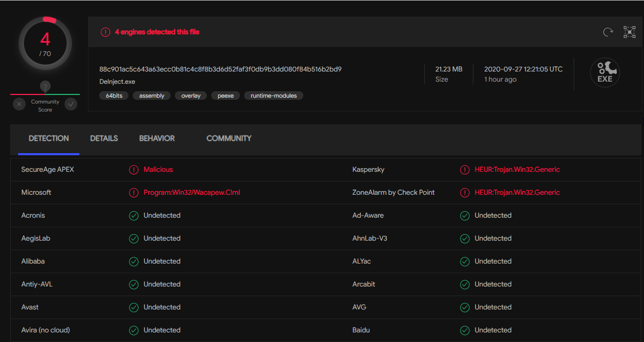Click the DeInject.exe file name

pyautogui.click(x=117, y=82)
